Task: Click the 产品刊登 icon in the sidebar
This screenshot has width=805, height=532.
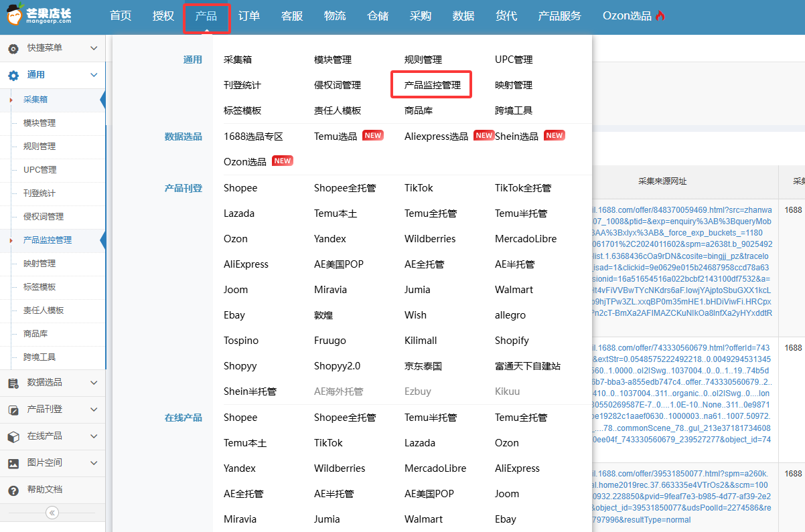Action: click(13, 410)
